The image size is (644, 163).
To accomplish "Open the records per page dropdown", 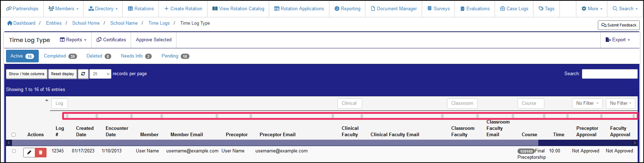I will point(100,74).
